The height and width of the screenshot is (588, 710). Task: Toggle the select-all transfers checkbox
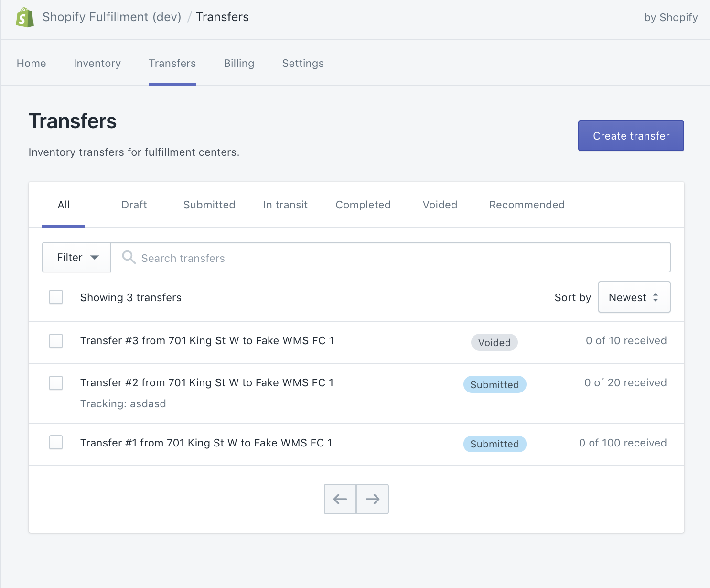click(x=56, y=297)
